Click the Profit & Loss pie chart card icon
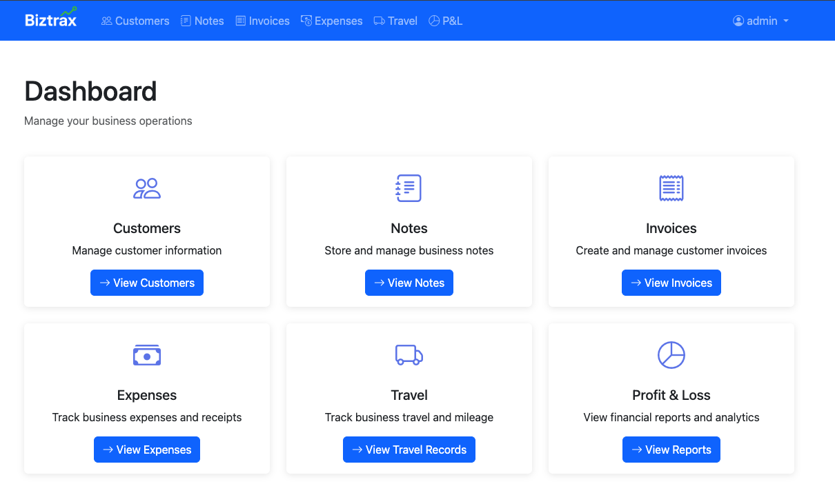The width and height of the screenshot is (835, 504). tap(671, 355)
